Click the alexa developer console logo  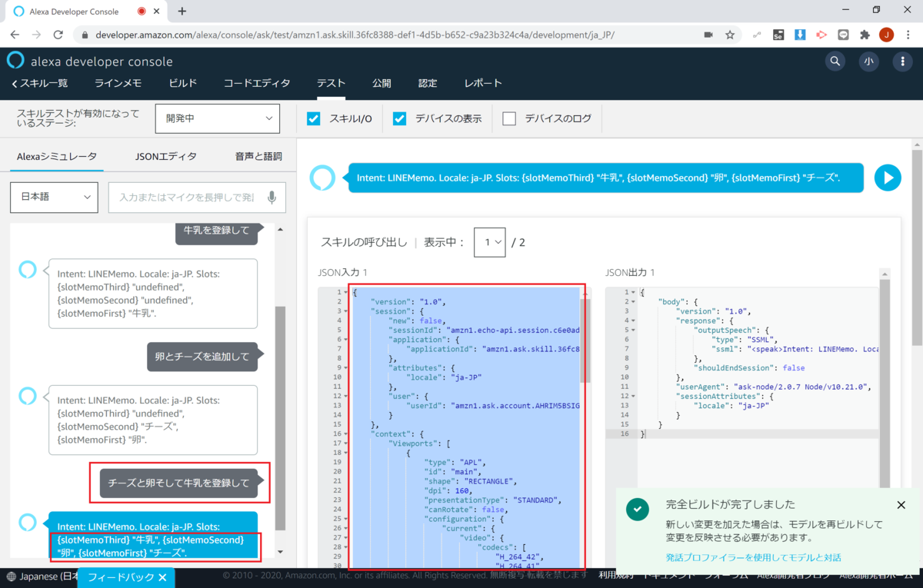[90, 61]
